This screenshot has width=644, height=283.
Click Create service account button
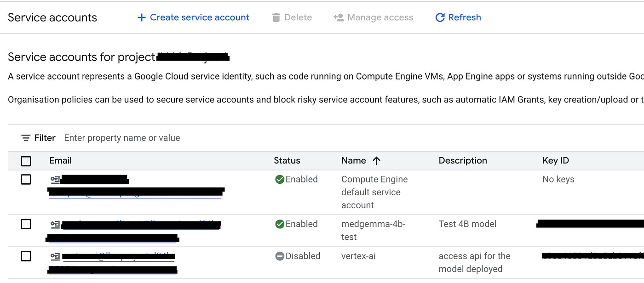[193, 17]
